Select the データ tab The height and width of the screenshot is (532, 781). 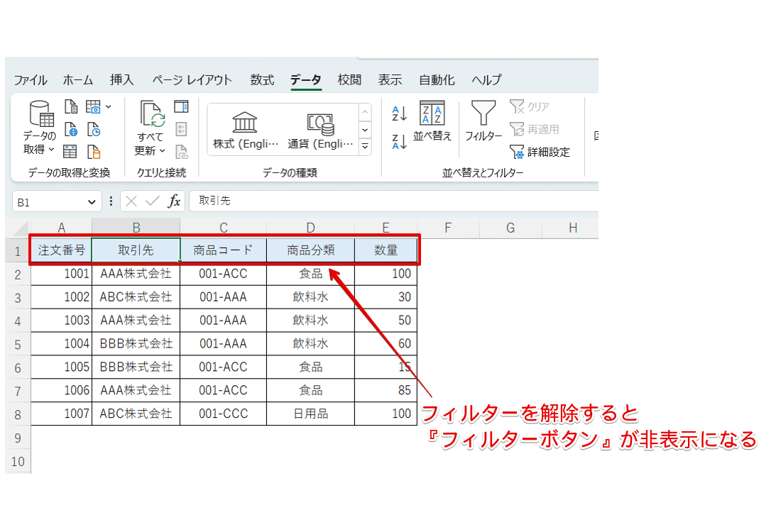[306, 79]
